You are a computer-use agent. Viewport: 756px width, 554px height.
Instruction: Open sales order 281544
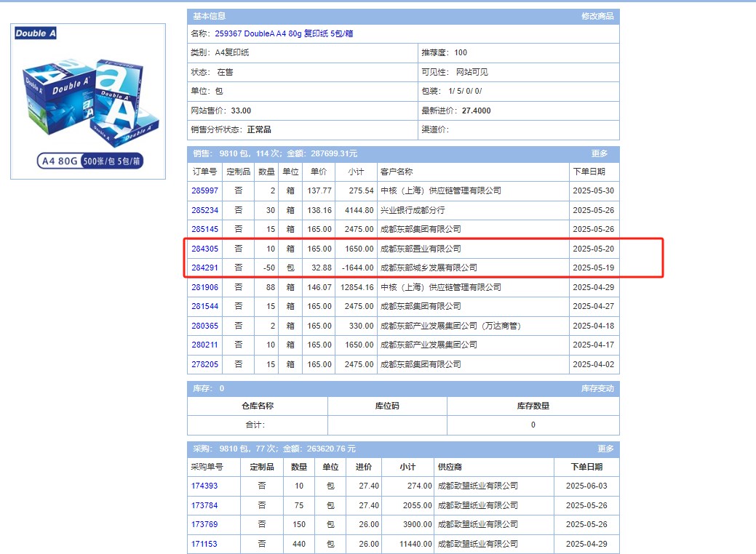[x=205, y=306]
